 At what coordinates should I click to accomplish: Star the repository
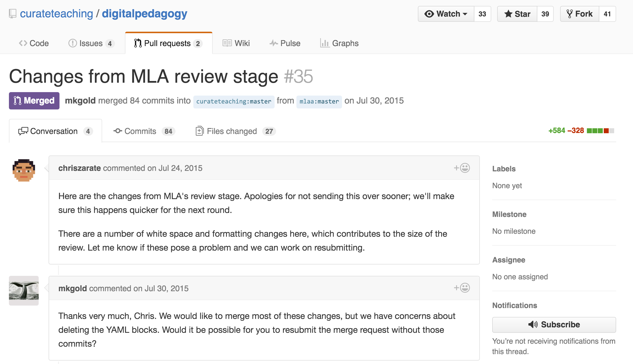pos(517,14)
